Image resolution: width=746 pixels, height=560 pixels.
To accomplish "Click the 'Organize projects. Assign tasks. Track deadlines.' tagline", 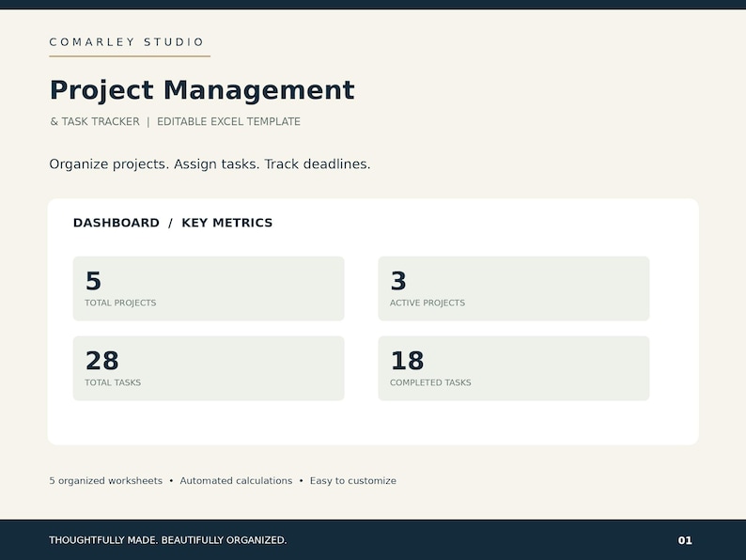I will pyautogui.click(x=210, y=164).
